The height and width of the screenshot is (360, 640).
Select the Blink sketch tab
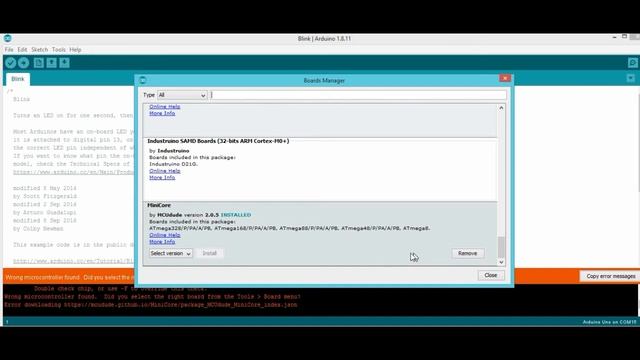tap(18, 79)
